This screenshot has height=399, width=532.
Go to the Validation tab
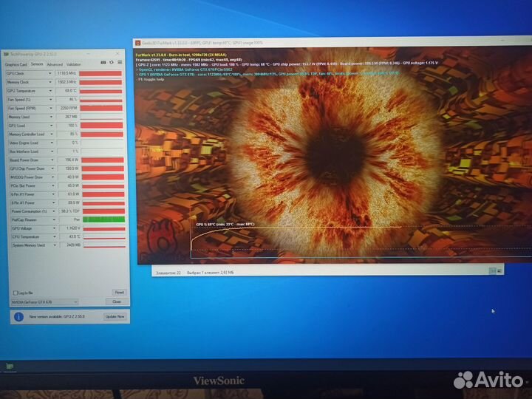coord(74,64)
